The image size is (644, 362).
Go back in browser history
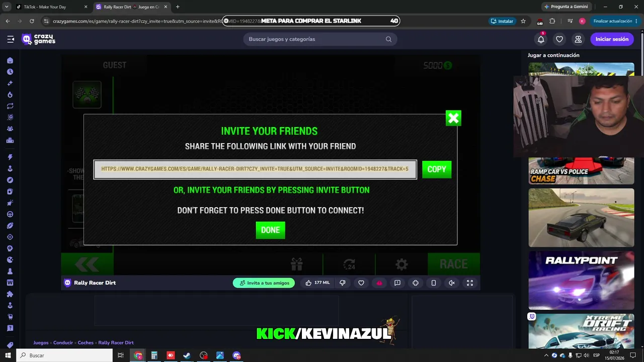[8, 21]
